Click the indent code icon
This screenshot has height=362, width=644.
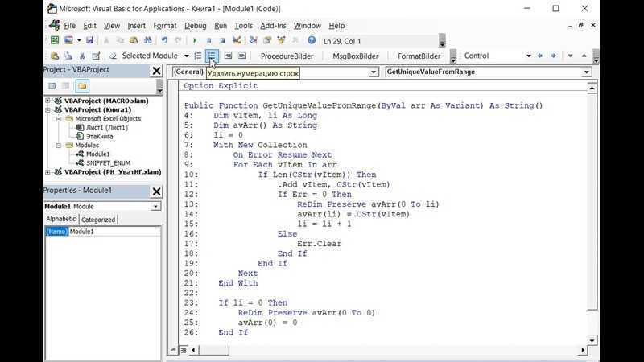pyautogui.click(x=229, y=56)
